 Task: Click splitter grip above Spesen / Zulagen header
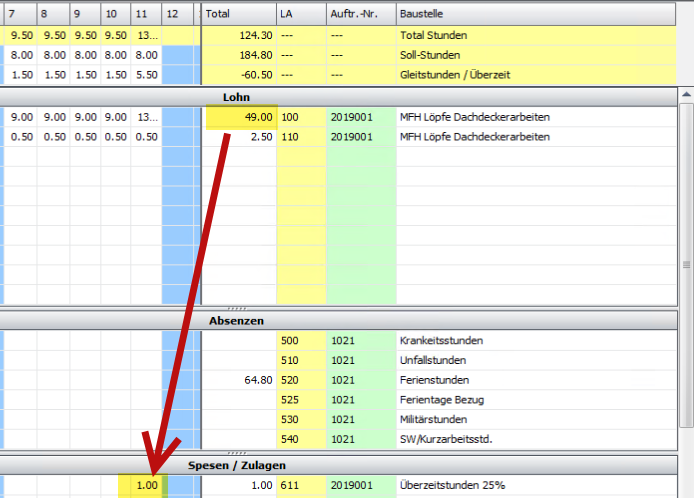pos(237,453)
